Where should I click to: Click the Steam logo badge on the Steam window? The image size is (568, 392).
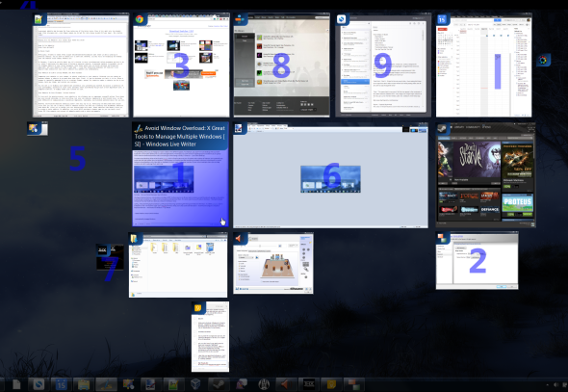tap(442, 128)
